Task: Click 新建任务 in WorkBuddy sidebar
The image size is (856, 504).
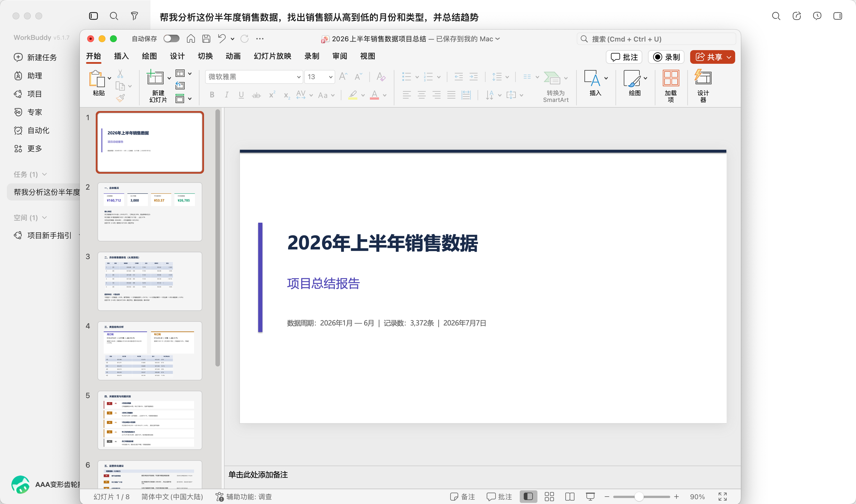Action: click(x=35, y=58)
